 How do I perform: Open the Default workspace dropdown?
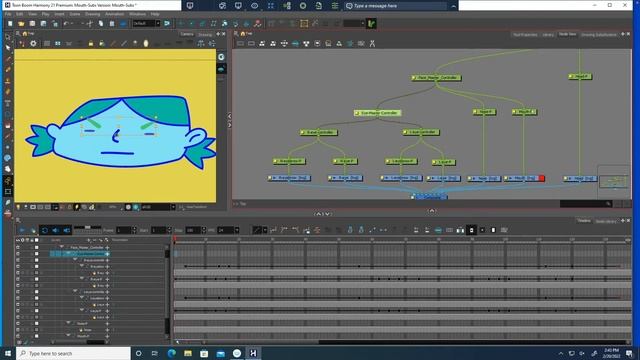coord(158,24)
